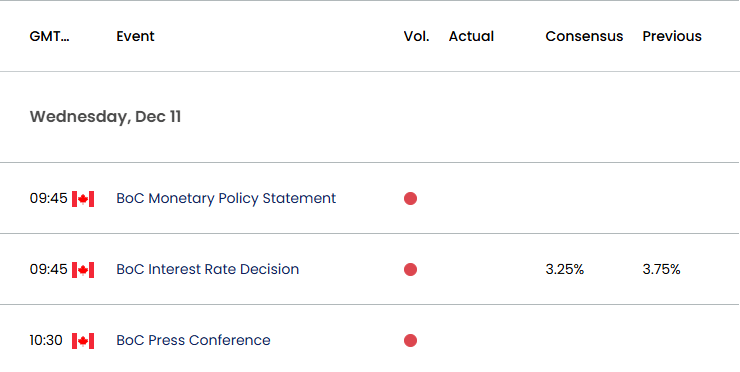
Task: Click the Actual column header
Action: click(471, 36)
